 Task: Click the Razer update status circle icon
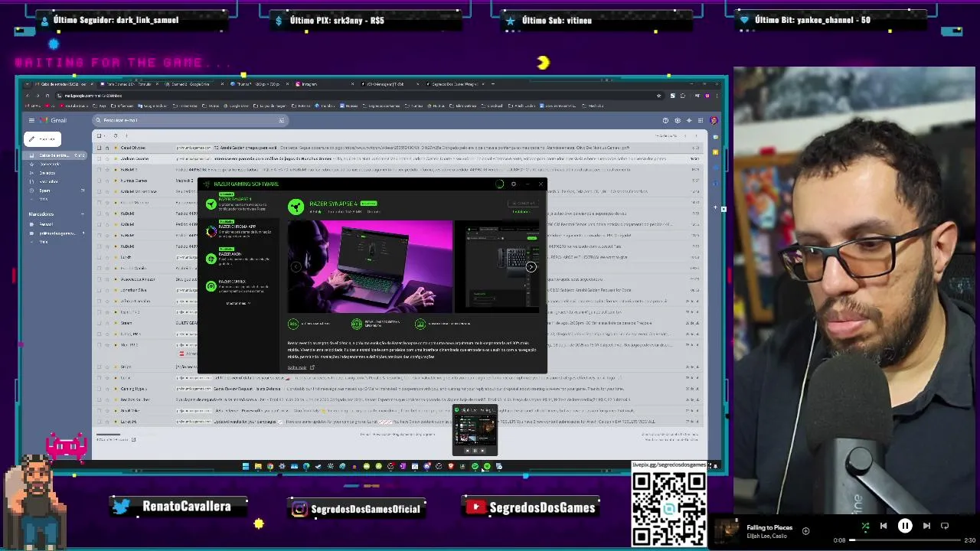(x=500, y=184)
